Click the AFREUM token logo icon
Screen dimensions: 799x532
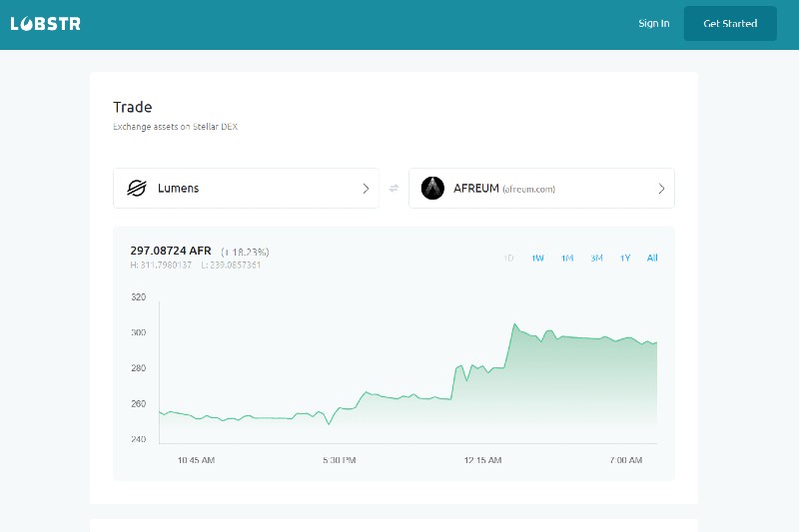[432, 188]
